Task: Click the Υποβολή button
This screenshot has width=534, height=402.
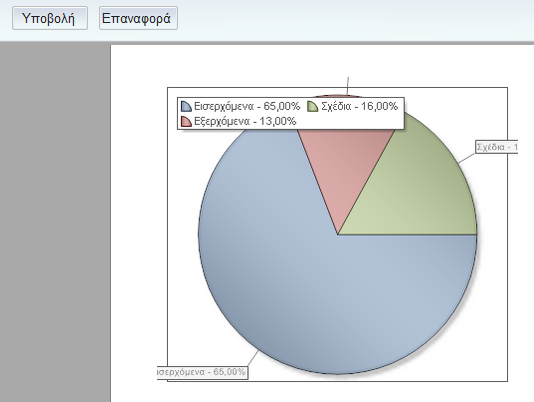Action: [50, 18]
